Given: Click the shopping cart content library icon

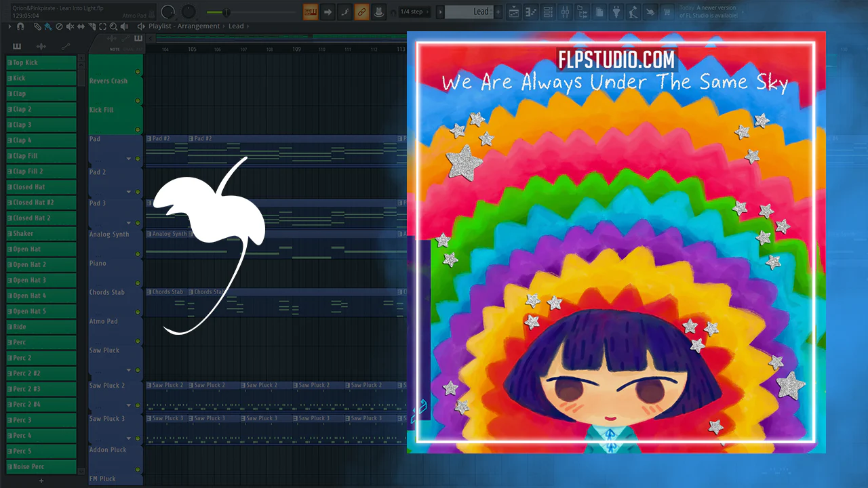Looking at the screenshot, I should pyautogui.click(x=667, y=12).
